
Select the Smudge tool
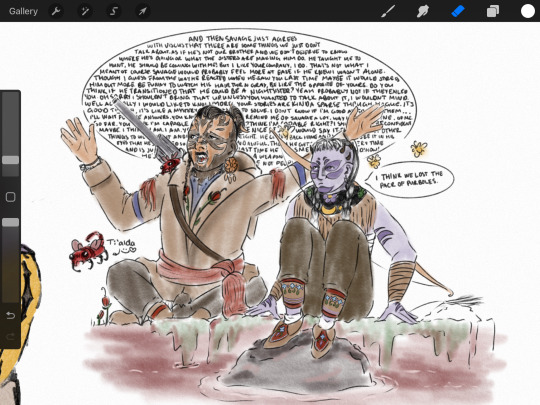(423, 11)
